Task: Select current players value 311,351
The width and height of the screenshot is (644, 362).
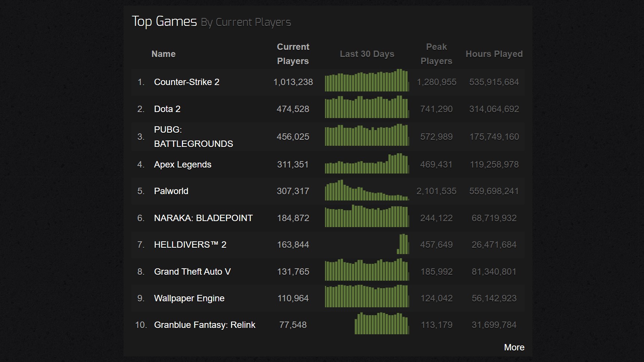Action: coord(293,165)
